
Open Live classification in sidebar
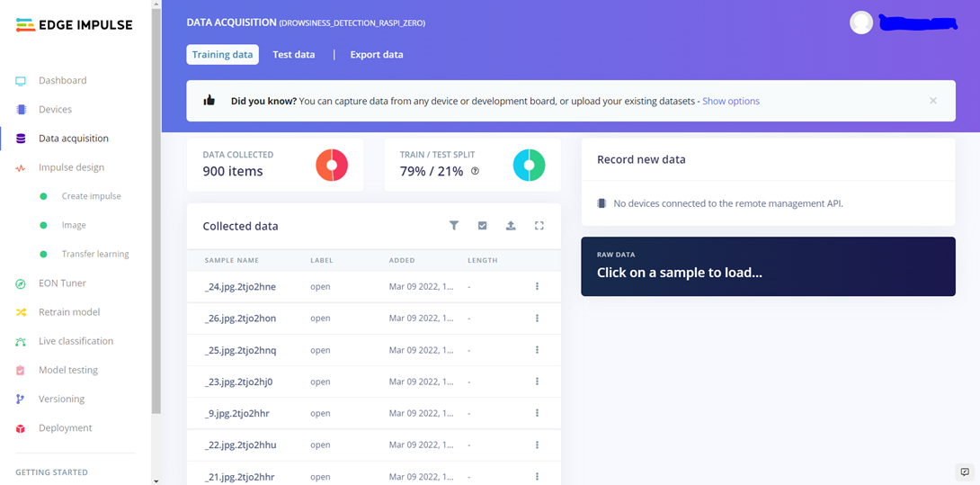coord(76,341)
